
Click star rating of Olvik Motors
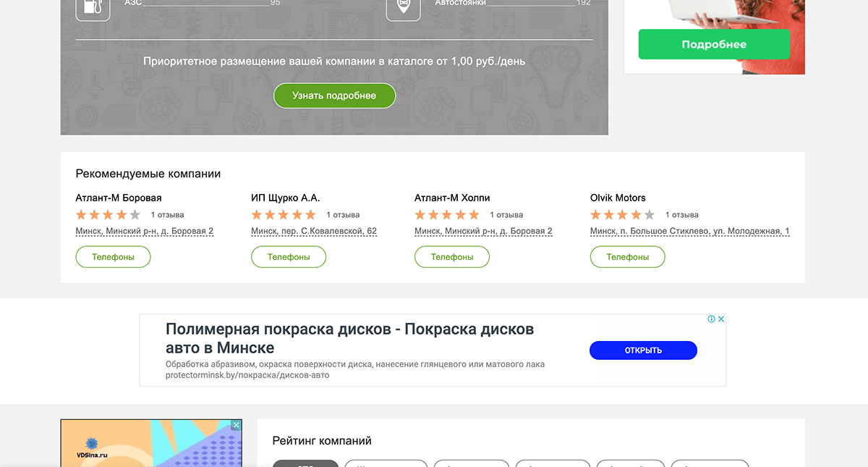coord(623,215)
